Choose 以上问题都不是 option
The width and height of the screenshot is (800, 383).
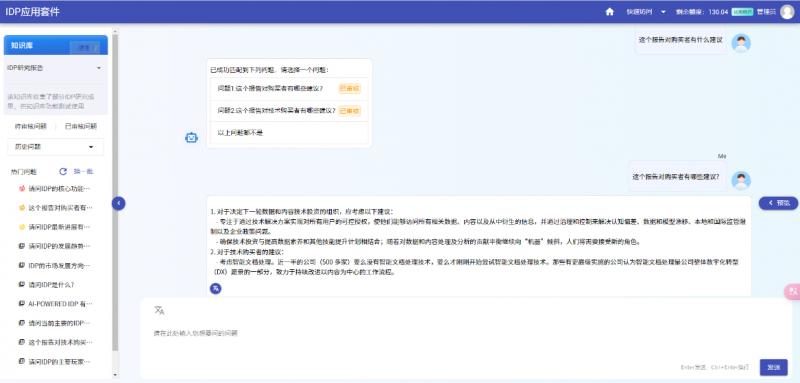[x=289, y=133]
